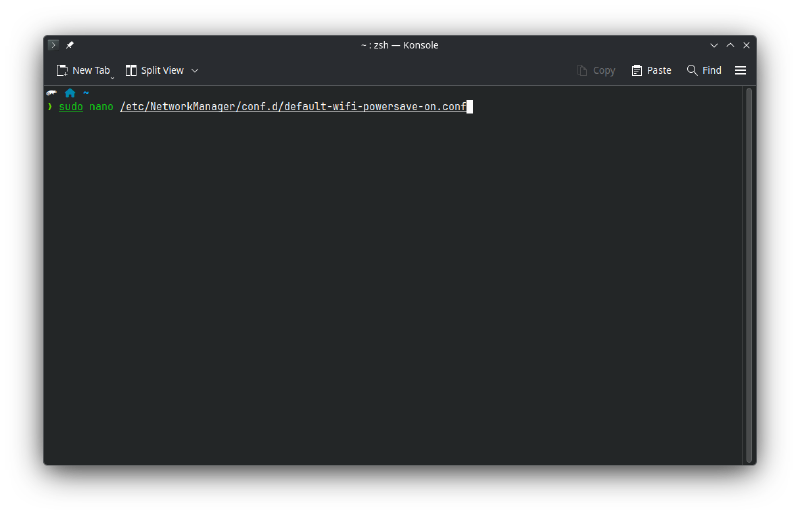This screenshot has width=800, height=517.
Task: Click the Find magnifier icon
Action: (692, 71)
